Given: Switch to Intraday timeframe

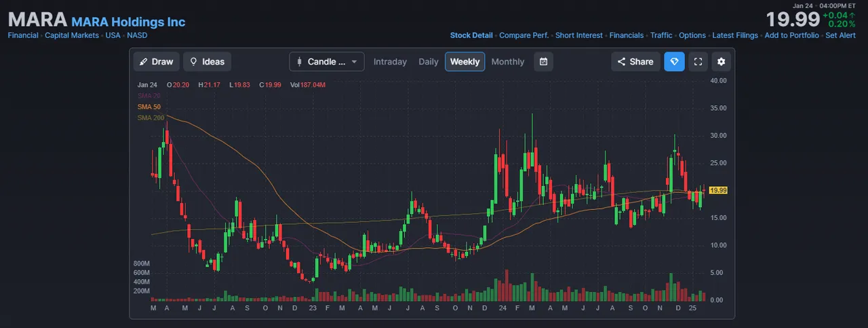Looking at the screenshot, I should [390, 62].
